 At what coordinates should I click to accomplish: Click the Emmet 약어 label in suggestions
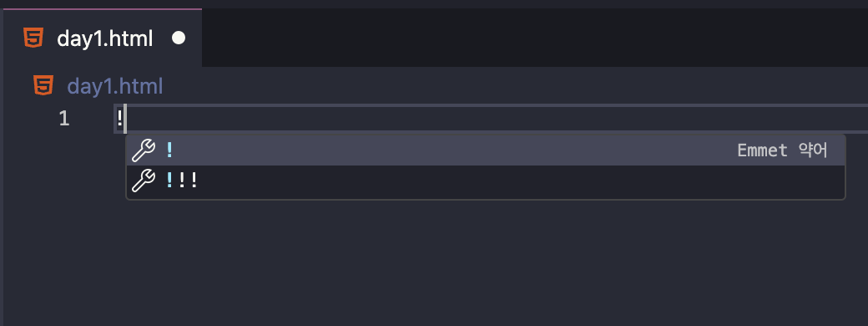(782, 150)
